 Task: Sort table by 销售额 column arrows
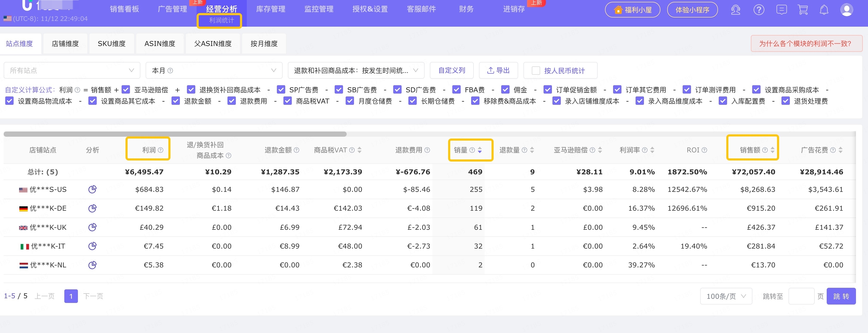772,150
